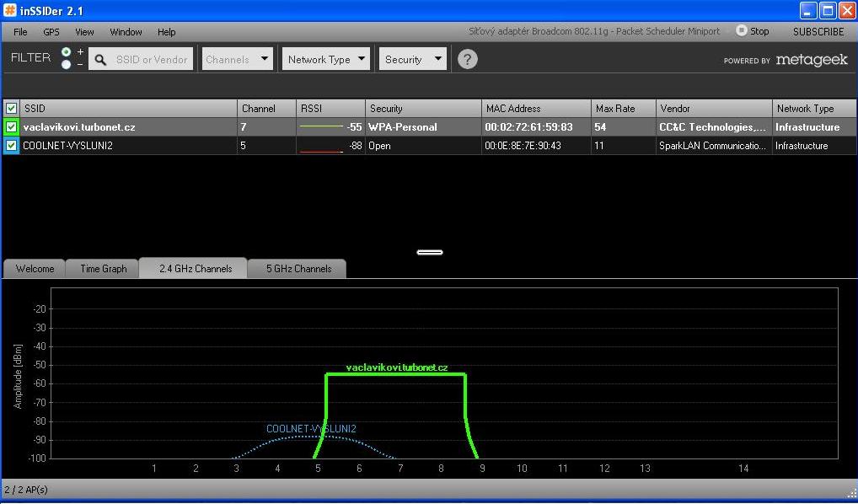Open the Window menu
The width and height of the screenshot is (858, 504).
(x=126, y=32)
